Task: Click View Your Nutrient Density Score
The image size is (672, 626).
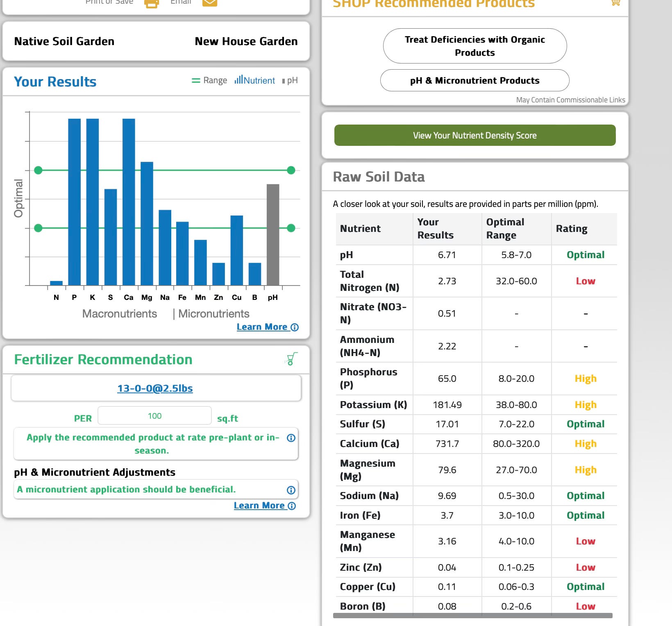Action: tap(475, 135)
